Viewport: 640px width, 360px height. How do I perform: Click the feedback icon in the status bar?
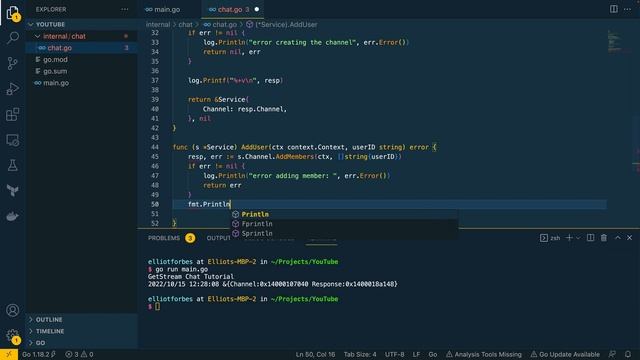point(612,354)
